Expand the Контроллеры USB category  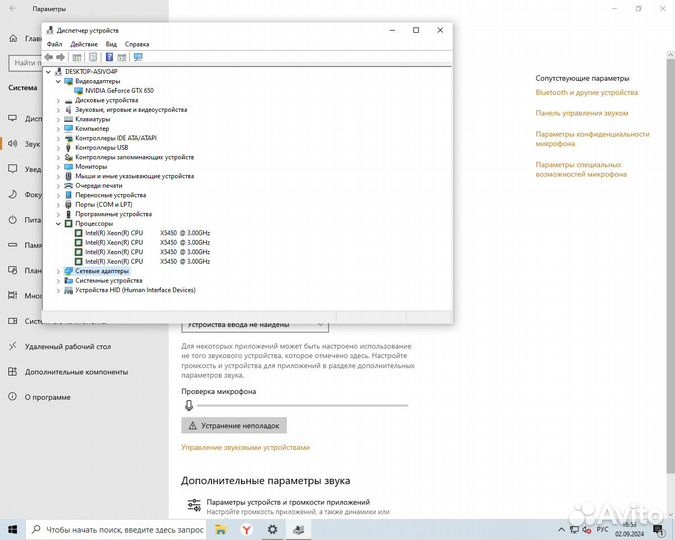coord(58,147)
